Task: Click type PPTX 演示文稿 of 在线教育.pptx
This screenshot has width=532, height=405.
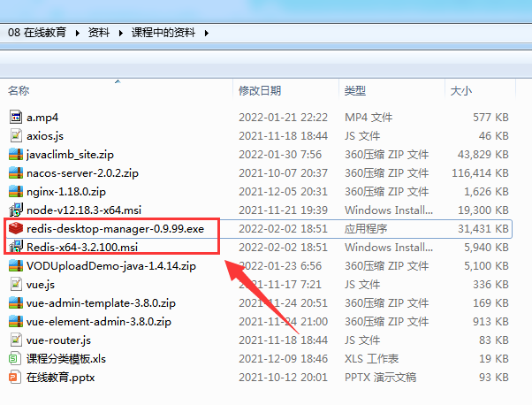Action: point(380,378)
